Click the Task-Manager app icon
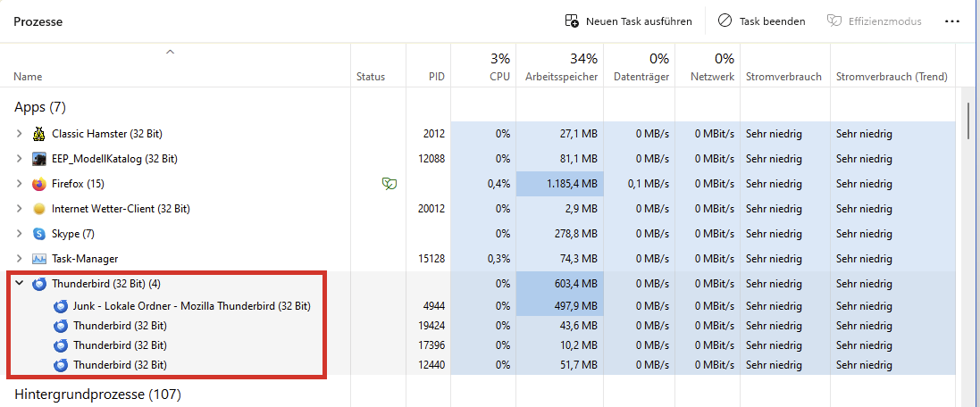This screenshot has height=407, width=980. (x=38, y=259)
